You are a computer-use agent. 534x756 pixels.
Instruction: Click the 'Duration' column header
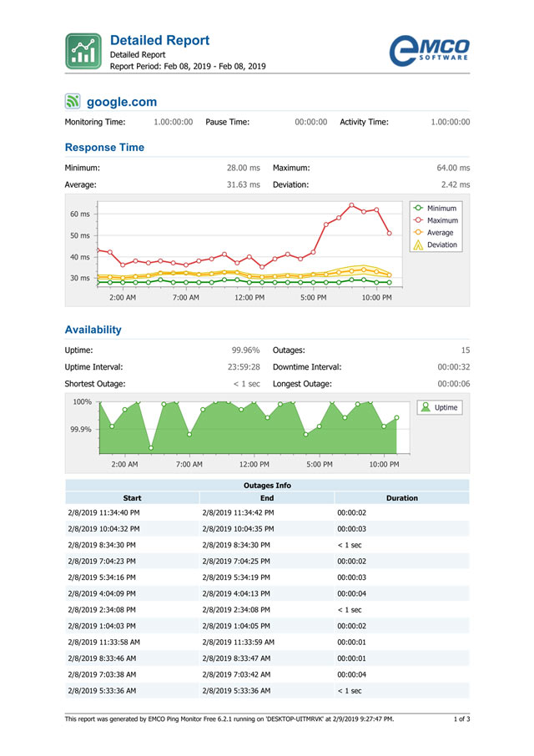click(x=402, y=498)
